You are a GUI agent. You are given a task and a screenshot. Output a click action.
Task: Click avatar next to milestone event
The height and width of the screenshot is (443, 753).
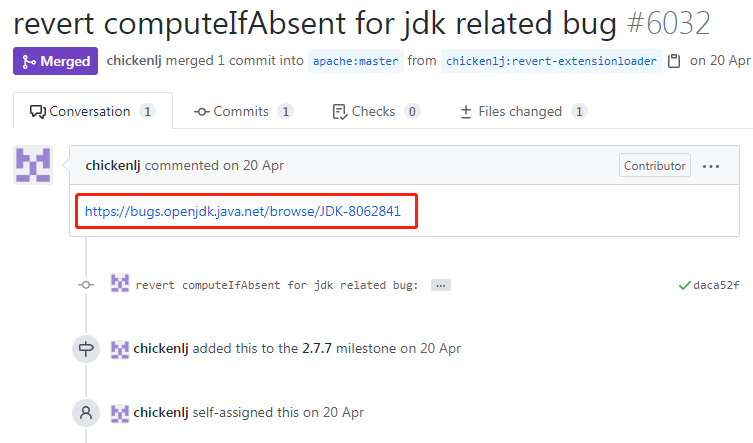pos(120,349)
